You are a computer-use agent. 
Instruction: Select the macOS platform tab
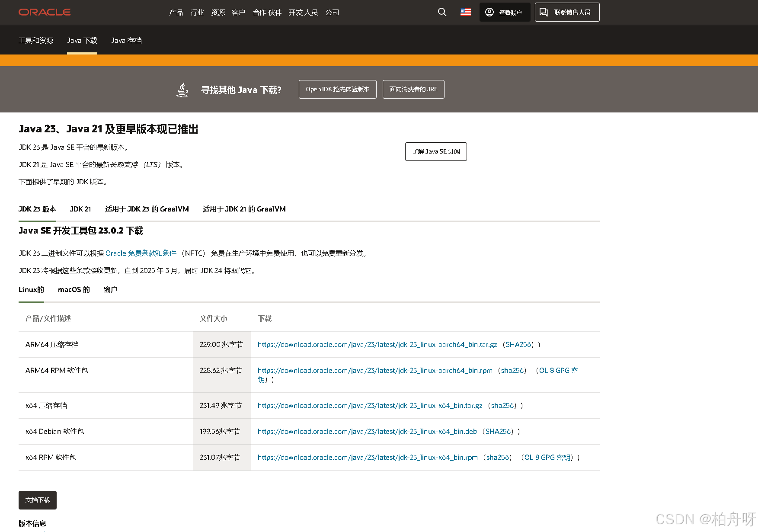coord(74,289)
